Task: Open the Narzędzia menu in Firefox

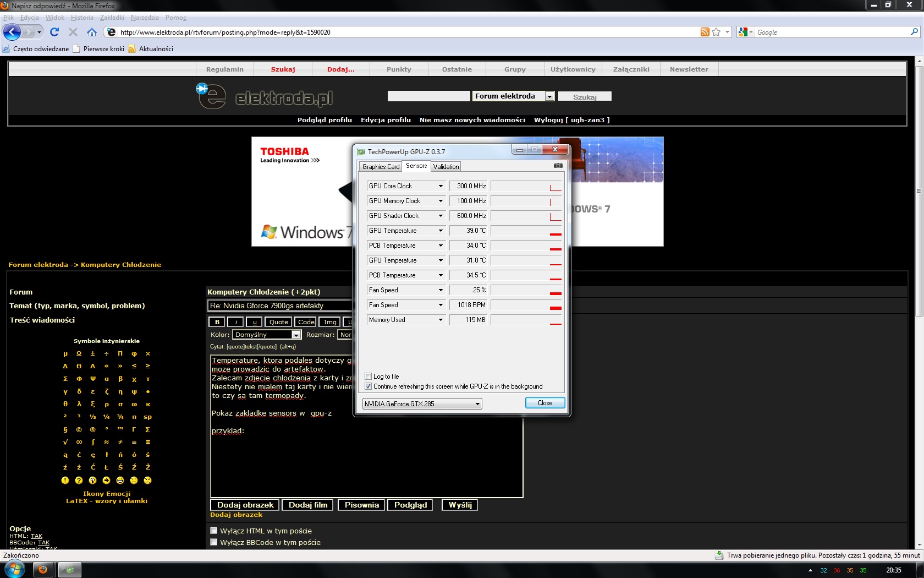Action: coord(145,18)
